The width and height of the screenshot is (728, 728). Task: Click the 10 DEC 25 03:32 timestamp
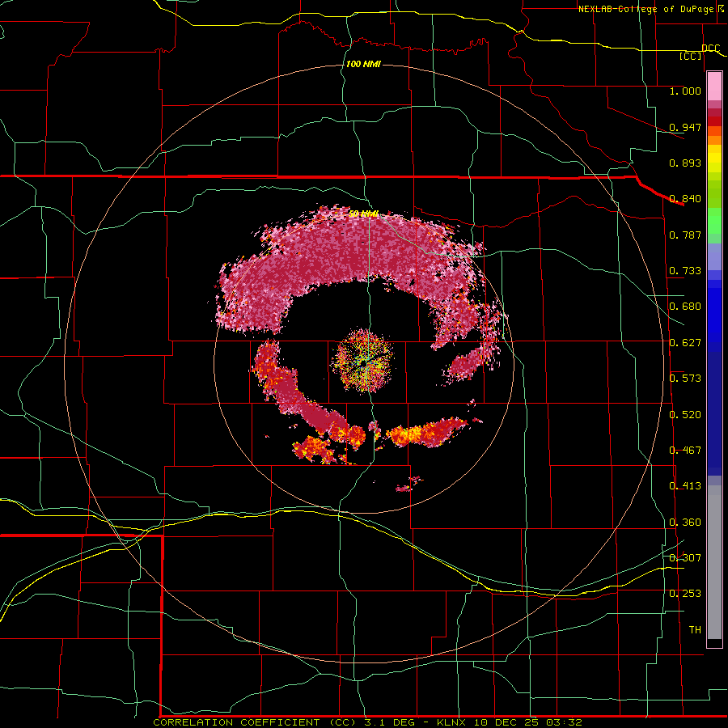click(528, 722)
